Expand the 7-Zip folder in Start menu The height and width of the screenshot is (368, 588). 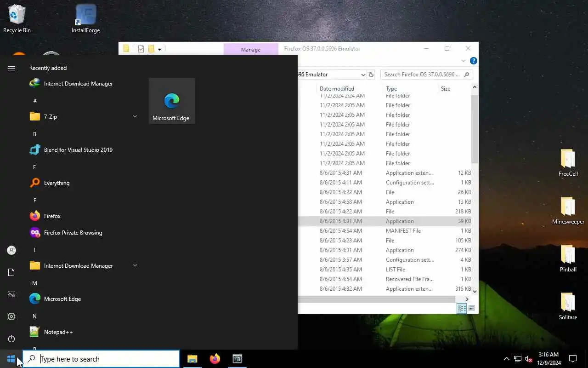coord(135,116)
